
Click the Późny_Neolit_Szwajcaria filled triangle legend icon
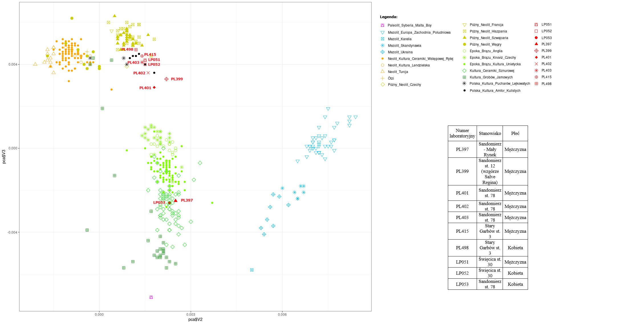pyautogui.click(x=464, y=38)
